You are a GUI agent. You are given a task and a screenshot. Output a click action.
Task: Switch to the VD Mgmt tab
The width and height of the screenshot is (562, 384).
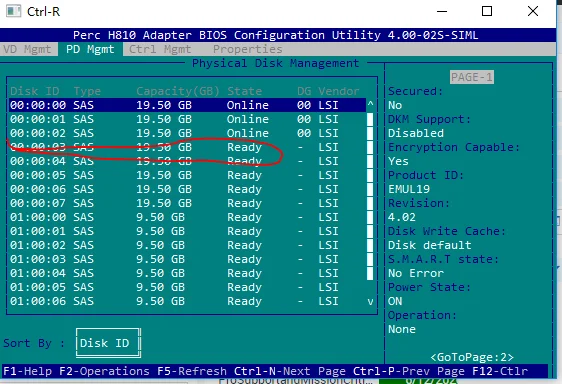coord(28,49)
